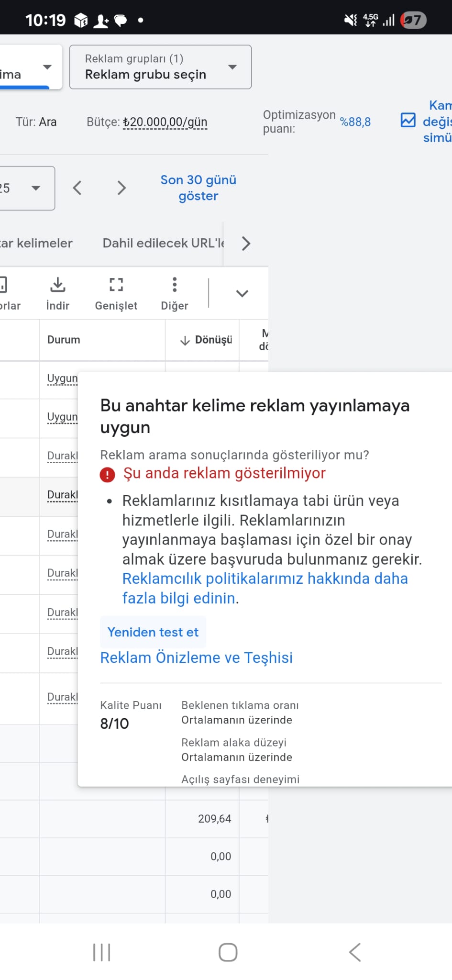
Task: Click the budget ₺20.000,00/gün value
Action: tap(165, 122)
